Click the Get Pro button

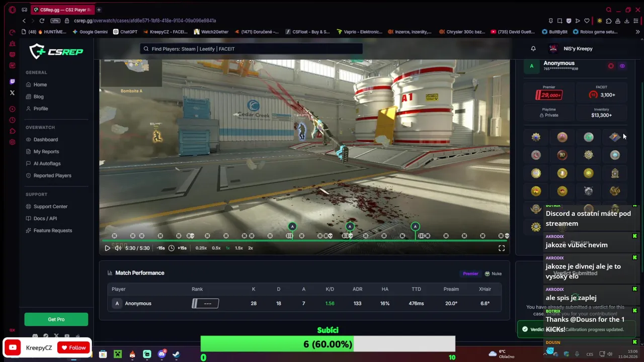point(56,319)
